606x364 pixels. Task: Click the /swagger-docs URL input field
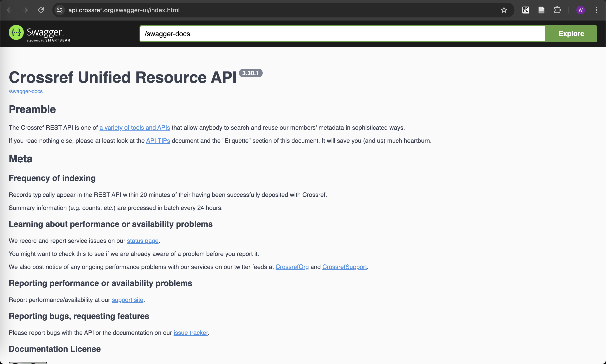[x=342, y=34]
